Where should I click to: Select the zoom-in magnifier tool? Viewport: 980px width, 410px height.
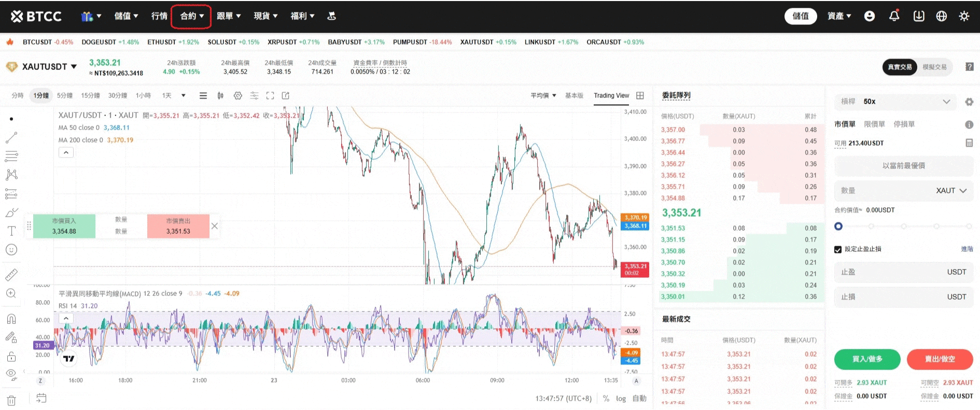click(x=11, y=293)
